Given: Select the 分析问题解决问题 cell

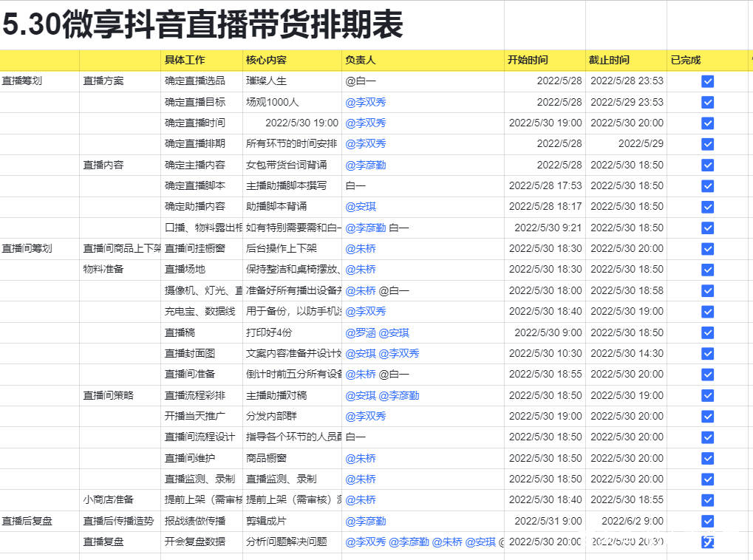Looking at the screenshot, I should pos(292,542).
